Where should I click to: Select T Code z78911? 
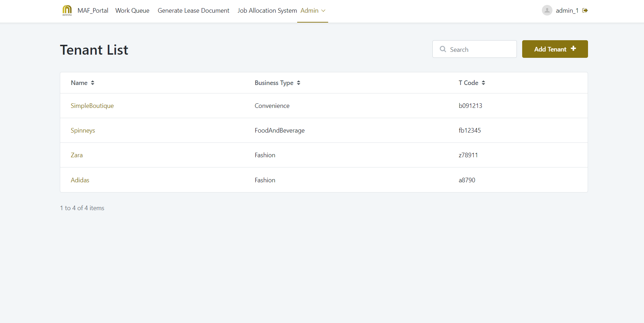click(468, 155)
